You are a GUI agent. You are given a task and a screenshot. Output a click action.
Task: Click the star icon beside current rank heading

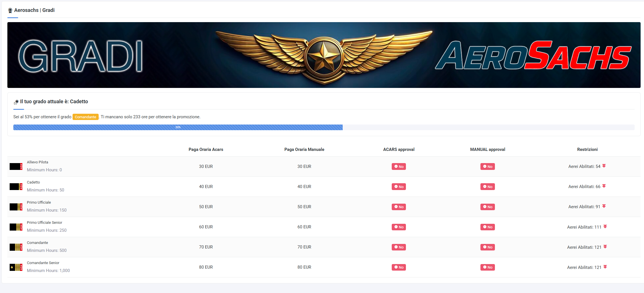tap(16, 102)
